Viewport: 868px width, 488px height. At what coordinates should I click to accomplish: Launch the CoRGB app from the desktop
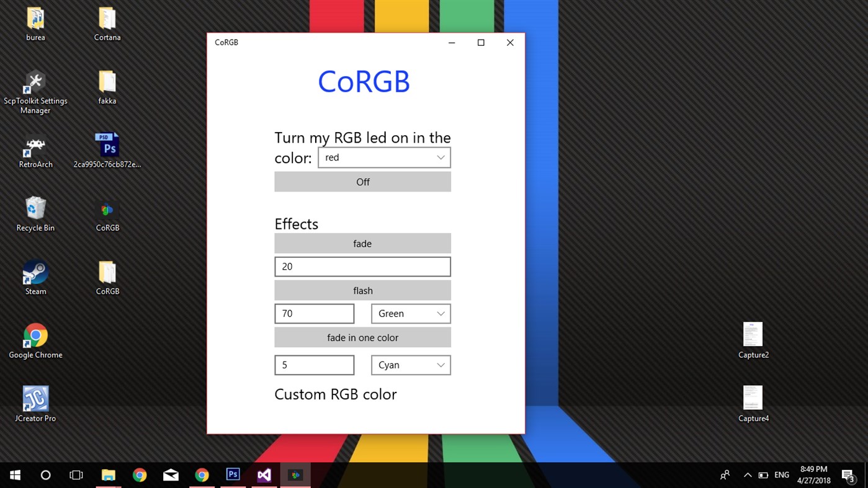coord(107,211)
